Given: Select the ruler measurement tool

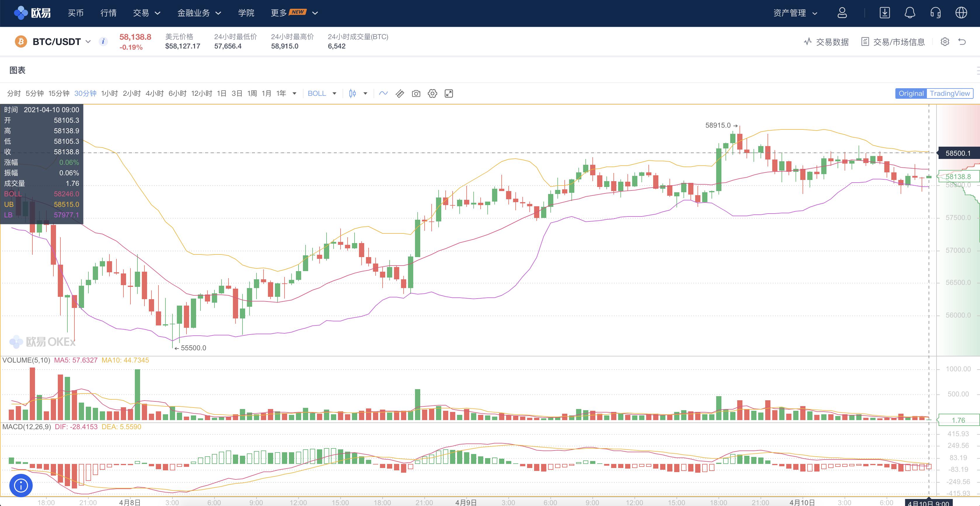Looking at the screenshot, I should click(x=400, y=94).
